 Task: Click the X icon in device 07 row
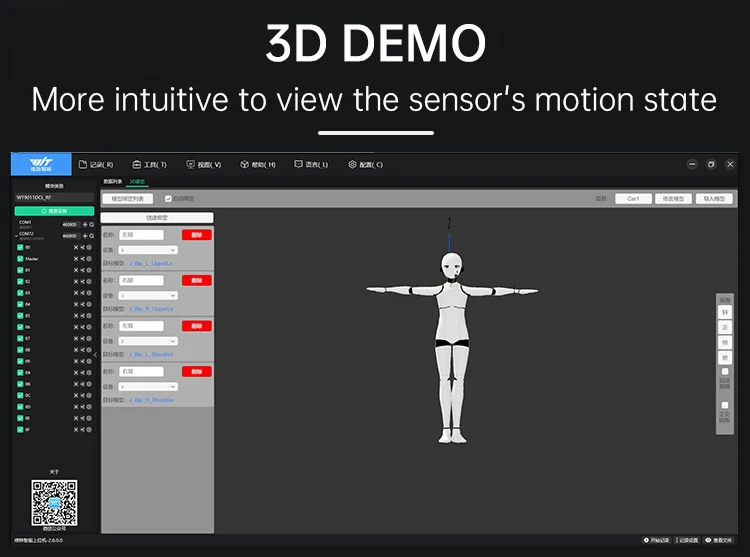pyautogui.click(x=76, y=339)
